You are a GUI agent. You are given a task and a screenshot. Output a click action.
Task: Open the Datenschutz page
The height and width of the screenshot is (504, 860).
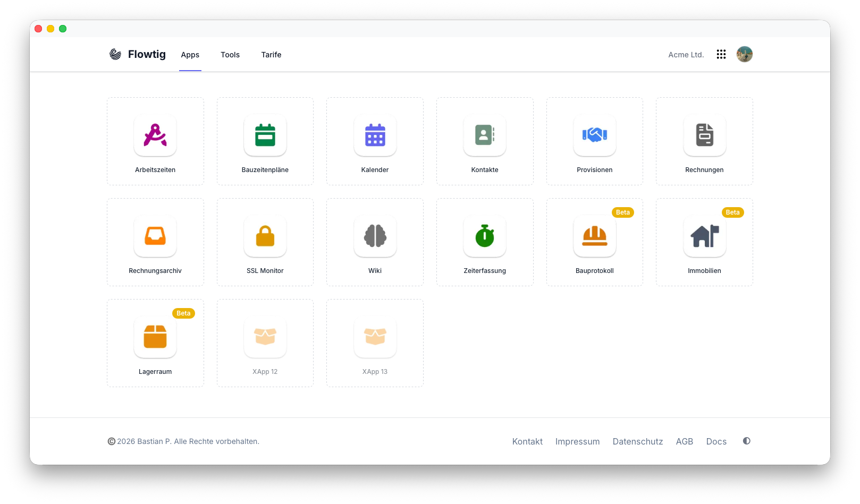[x=637, y=441]
